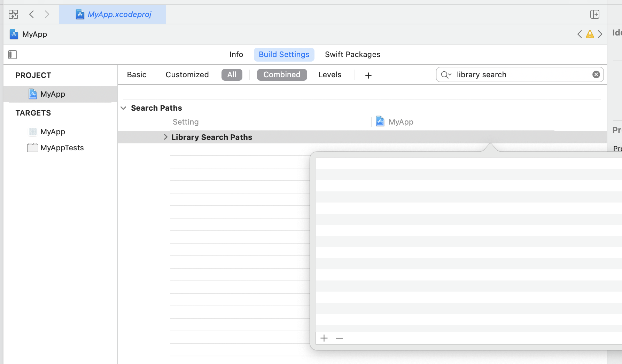This screenshot has height=364, width=622.
Task: Select MyApp under PROJECT
Action: tap(60, 94)
